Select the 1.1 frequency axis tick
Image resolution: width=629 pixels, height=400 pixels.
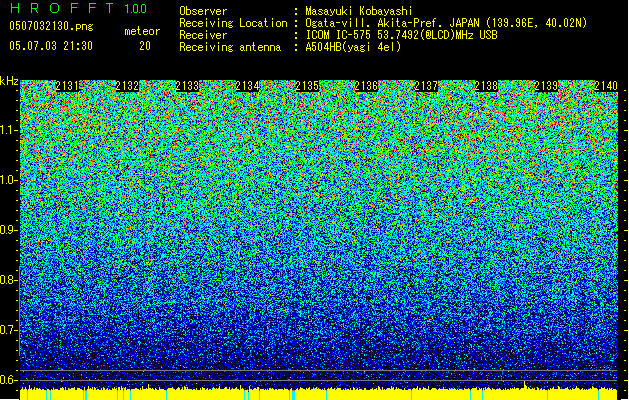point(9,130)
